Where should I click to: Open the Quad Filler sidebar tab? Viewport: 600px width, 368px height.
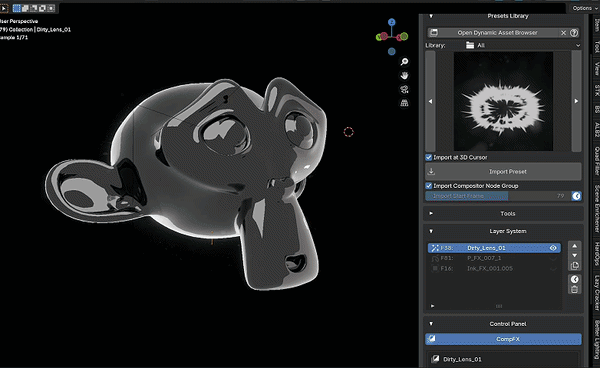coord(596,161)
